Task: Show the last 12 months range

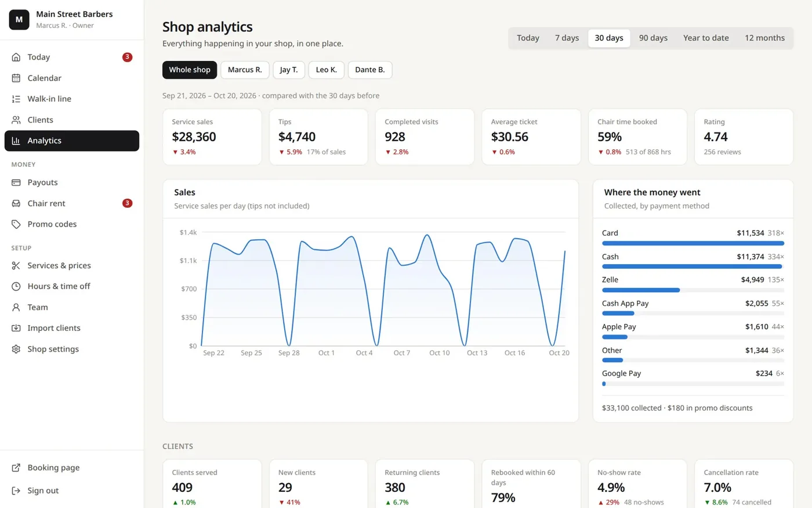Action: 764,38
